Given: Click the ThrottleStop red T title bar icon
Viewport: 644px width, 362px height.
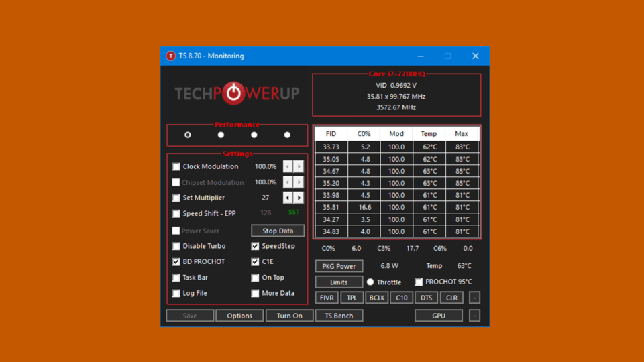Looking at the screenshot, I should pos(170,56).
